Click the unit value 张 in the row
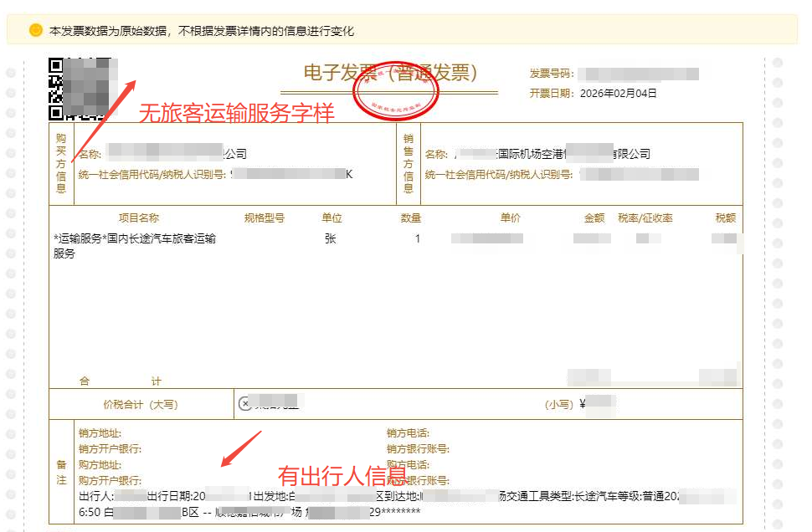812x532 pixels. point(331,239)
